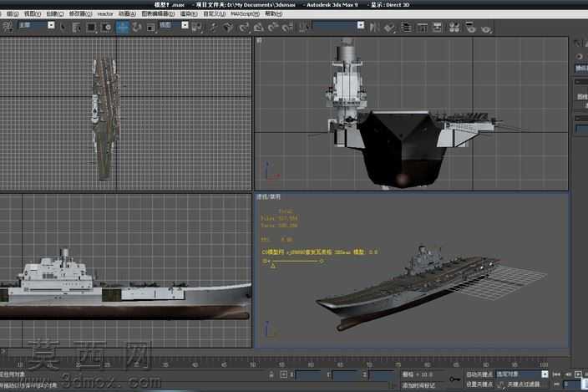Image resolution: width=588 pixels, height=392 pixels.
Task: Expand the named selection sets dropdown
Action: 360,25
